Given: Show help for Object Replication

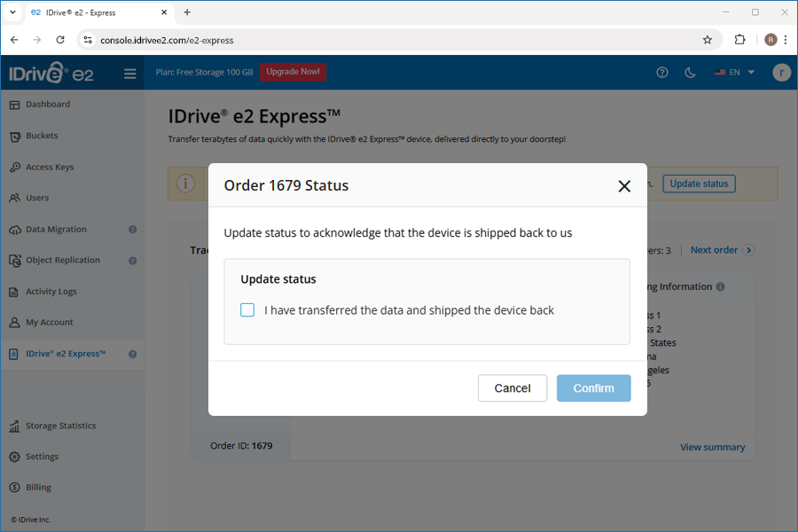Looking at the screenshot, I should tap(133, 261).
